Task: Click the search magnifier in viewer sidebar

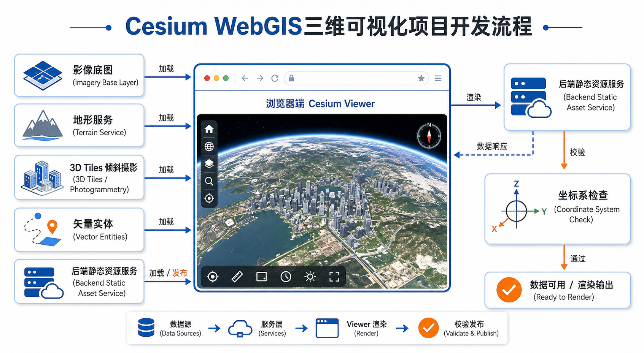Action: pos(209,181)
